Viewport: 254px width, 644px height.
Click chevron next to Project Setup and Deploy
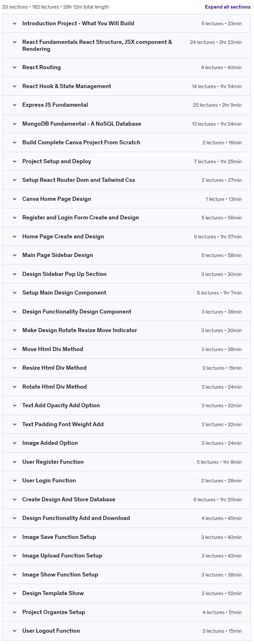tap(15, 161)
